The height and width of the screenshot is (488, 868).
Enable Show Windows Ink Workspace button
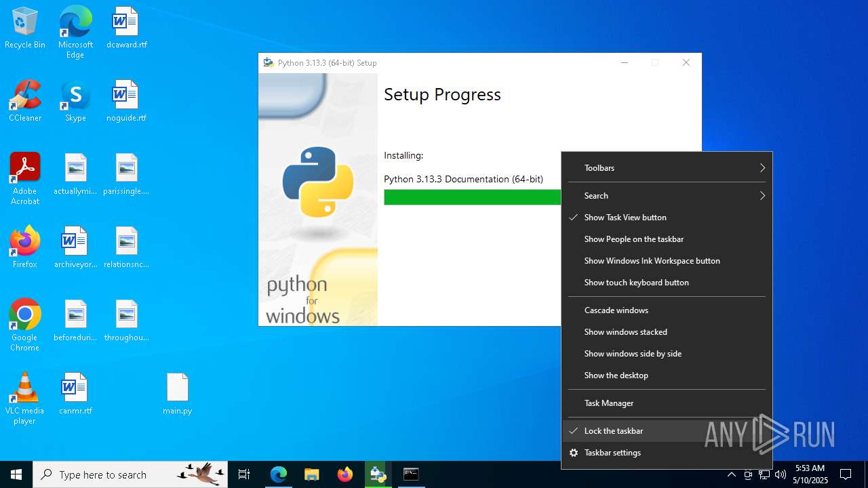pyautogui.click(x=667, y=261)
